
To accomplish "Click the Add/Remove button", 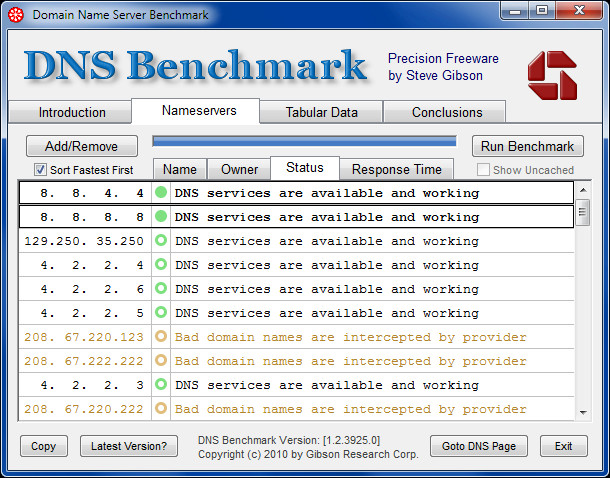I will pyautogui.click(x=82, y=146).
